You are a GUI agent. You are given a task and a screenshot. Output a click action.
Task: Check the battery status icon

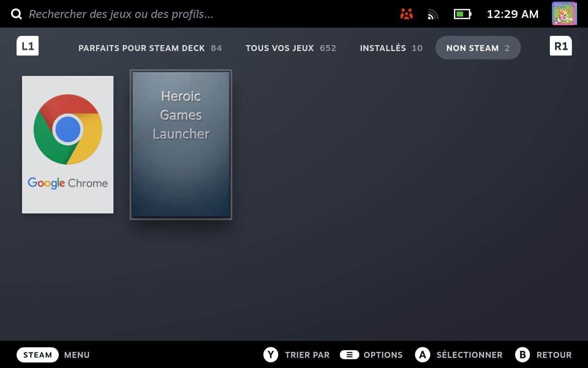(462, 14)
